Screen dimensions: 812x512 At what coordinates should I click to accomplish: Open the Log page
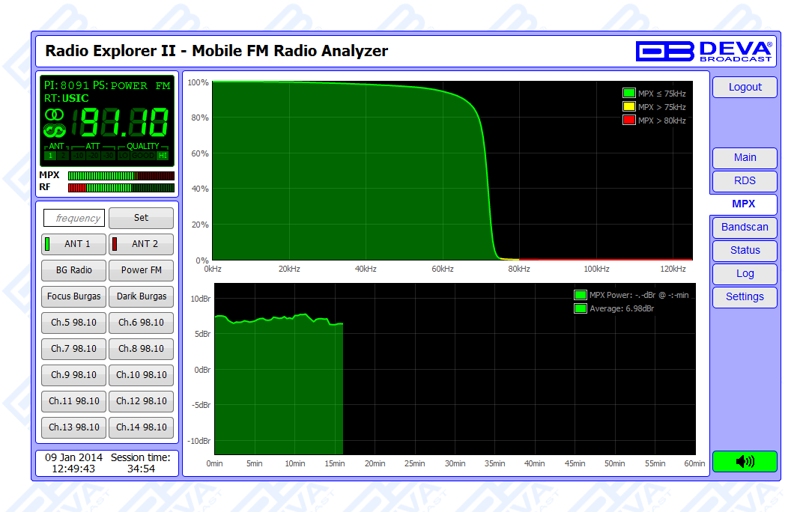click(x=744, y=274)
